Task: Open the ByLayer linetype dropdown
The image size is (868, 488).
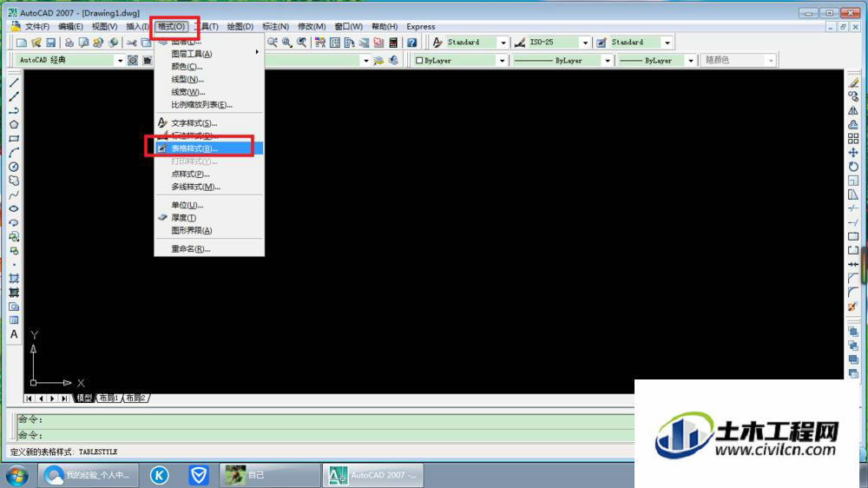Action: click(607, 61)
